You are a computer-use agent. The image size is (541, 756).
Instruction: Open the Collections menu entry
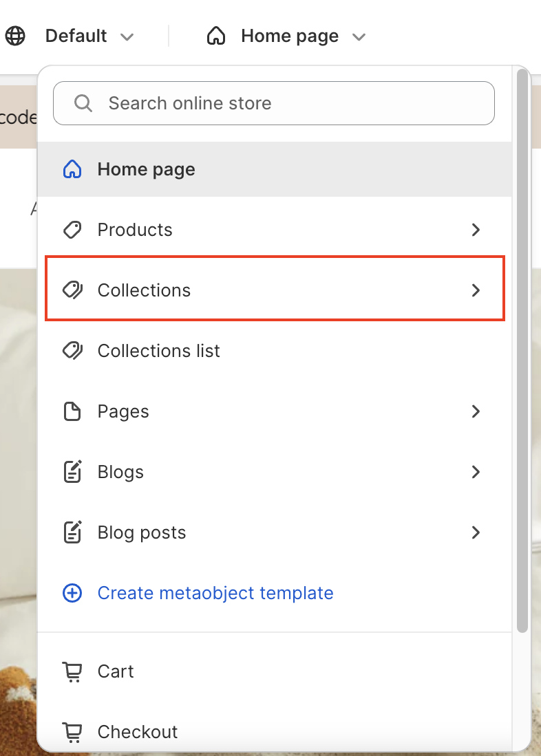(274, 290)
